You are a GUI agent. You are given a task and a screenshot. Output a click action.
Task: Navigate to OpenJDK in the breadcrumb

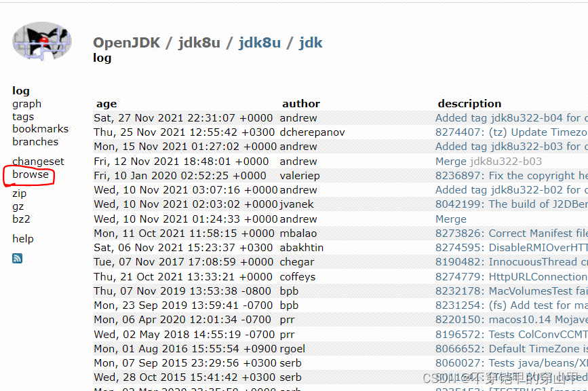click(x=126, y=42)
